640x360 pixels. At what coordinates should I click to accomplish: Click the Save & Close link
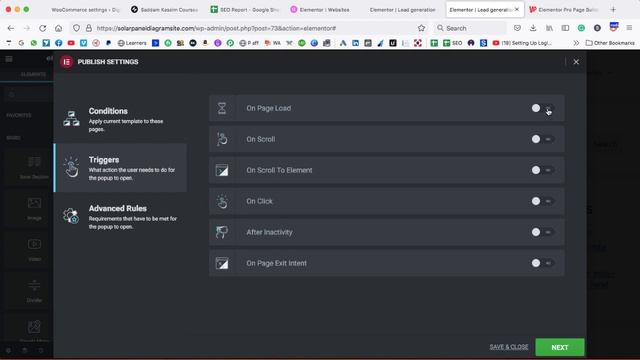[x=509, y=347]
